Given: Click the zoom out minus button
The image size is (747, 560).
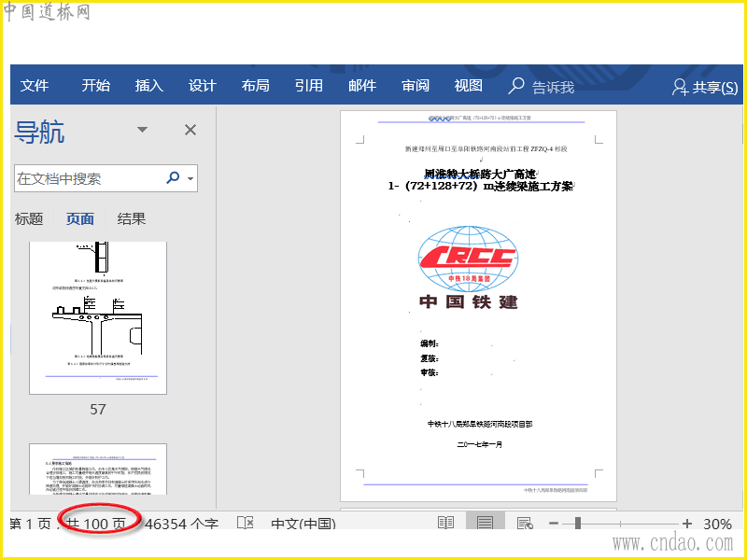Looking at the screenshot, I should 553,524.
